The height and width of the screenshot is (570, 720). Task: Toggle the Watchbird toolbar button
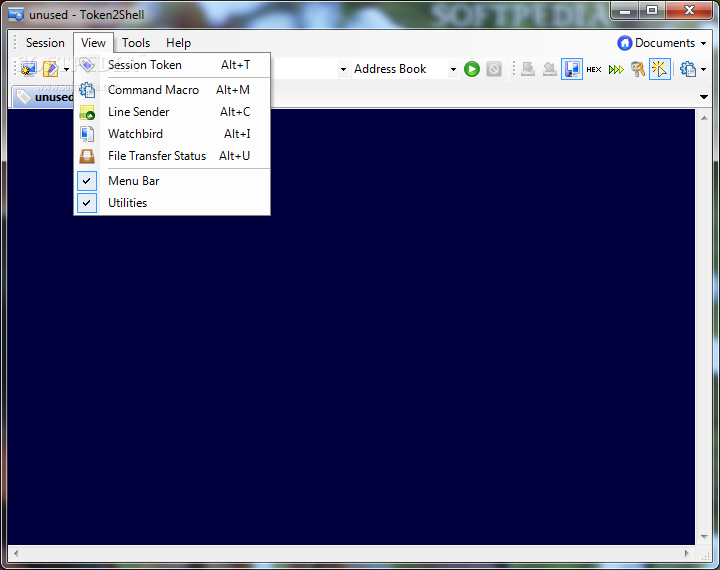(572, 69)
